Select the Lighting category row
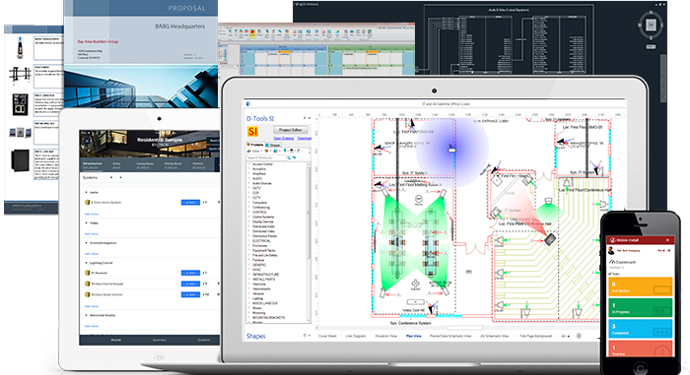 click(x=258, y=298)
